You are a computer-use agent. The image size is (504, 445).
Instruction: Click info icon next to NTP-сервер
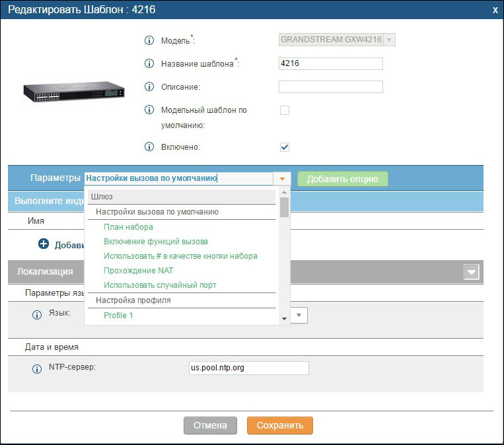coord(37,369)
